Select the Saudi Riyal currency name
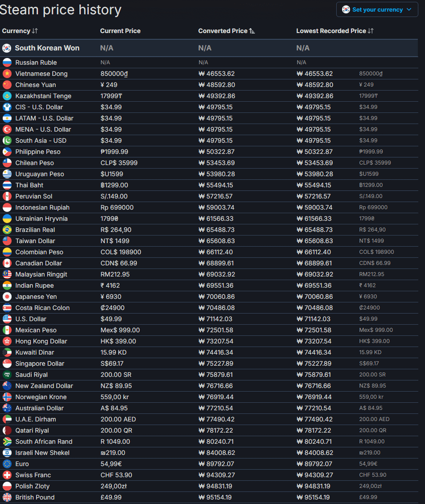 tap(31, 374)
